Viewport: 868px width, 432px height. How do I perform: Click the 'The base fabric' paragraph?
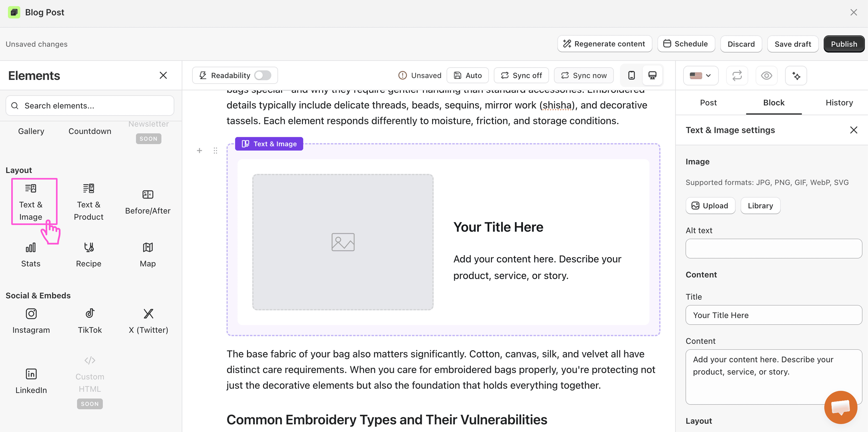click(x=441, y=369)
